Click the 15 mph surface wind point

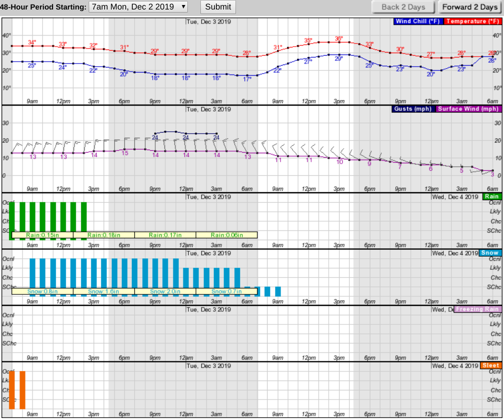point(125,149)
